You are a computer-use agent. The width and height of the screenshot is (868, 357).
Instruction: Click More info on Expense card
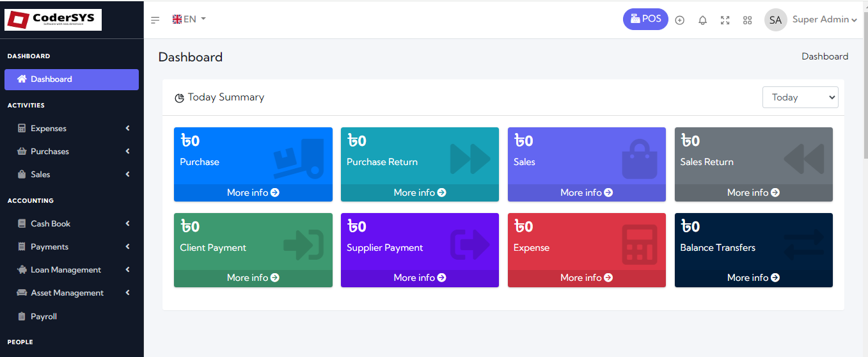(586, 278)
